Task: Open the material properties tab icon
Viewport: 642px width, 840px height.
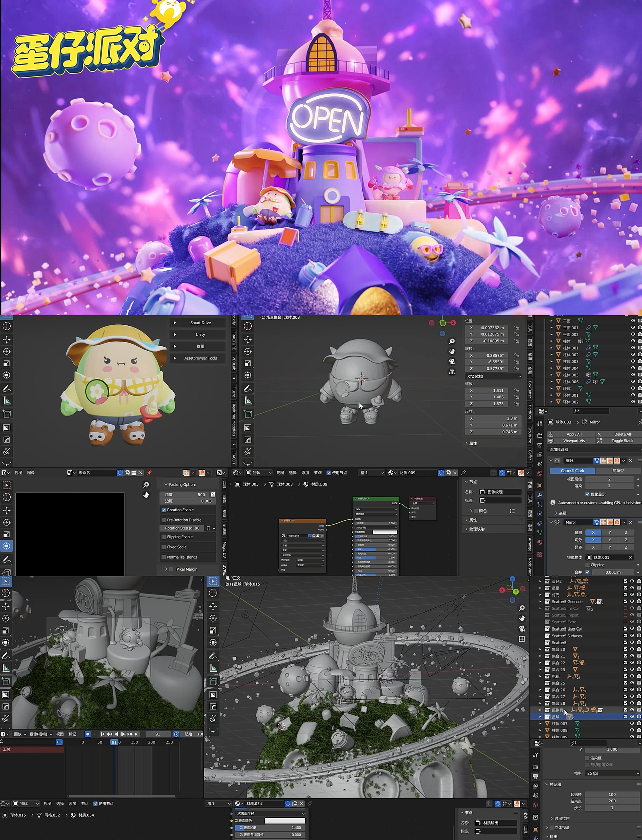Action: pyautogui.click(x=540, y=542)
